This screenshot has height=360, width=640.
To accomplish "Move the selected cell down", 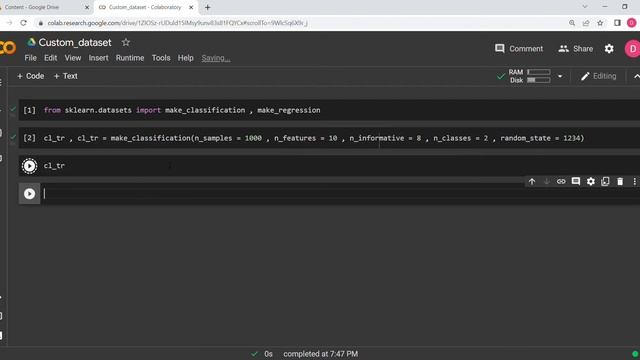I will [547, 181].
